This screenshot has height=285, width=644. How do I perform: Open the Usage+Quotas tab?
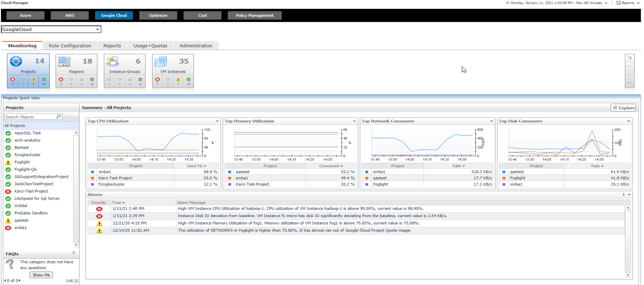(150, 45)
